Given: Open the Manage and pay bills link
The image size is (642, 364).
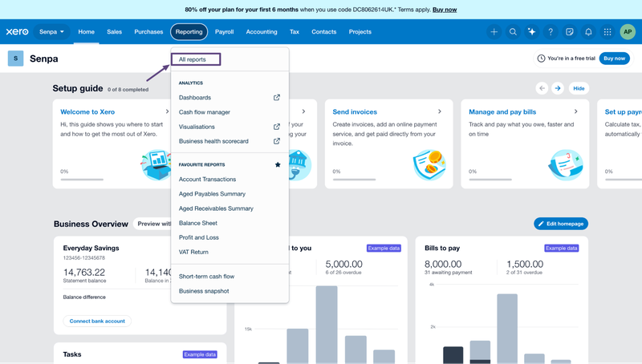Looking at the screenshot, I should [502, 111].
